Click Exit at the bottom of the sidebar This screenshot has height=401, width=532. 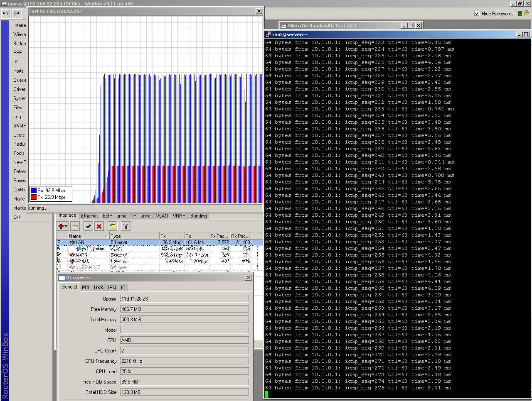pos(16,217)
